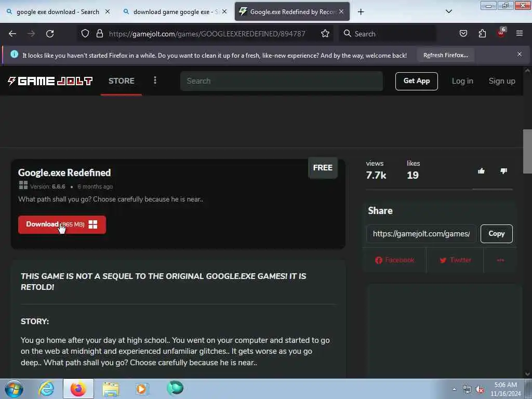The image size is (532, 399).
Task: Click the Share heading
Action: pos(380,211)
